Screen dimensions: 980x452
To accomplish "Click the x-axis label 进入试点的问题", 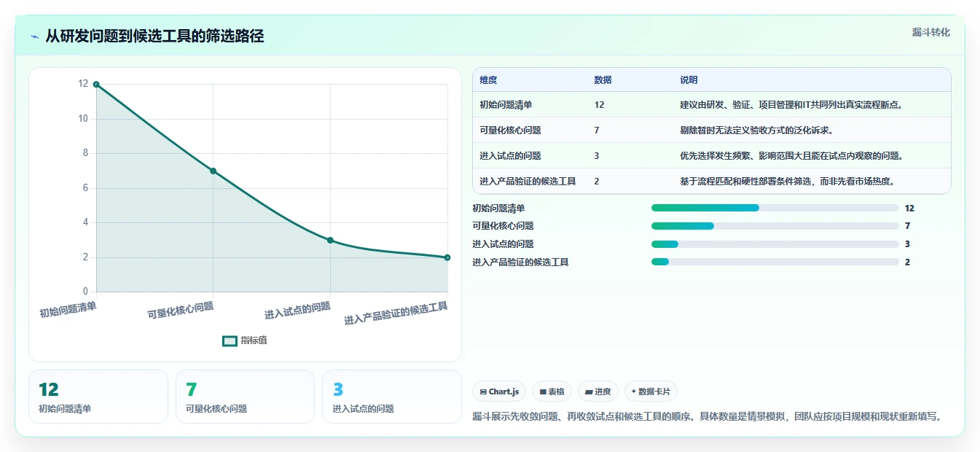I will 297,311.
